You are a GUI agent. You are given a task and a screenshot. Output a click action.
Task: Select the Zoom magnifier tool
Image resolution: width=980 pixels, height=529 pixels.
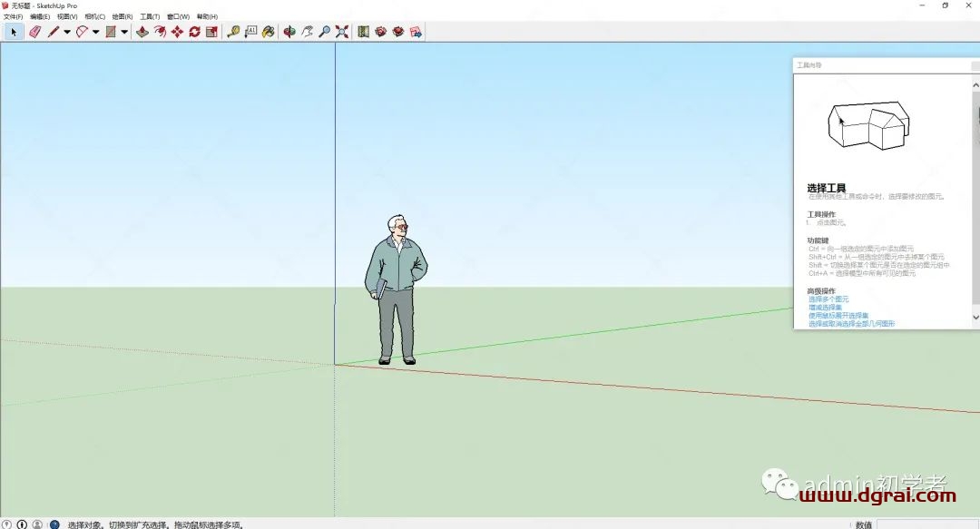[x=324, y=32]
